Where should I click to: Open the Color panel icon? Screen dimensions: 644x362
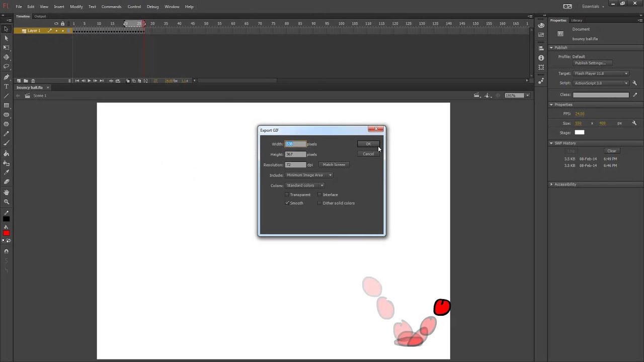(541, 26)
